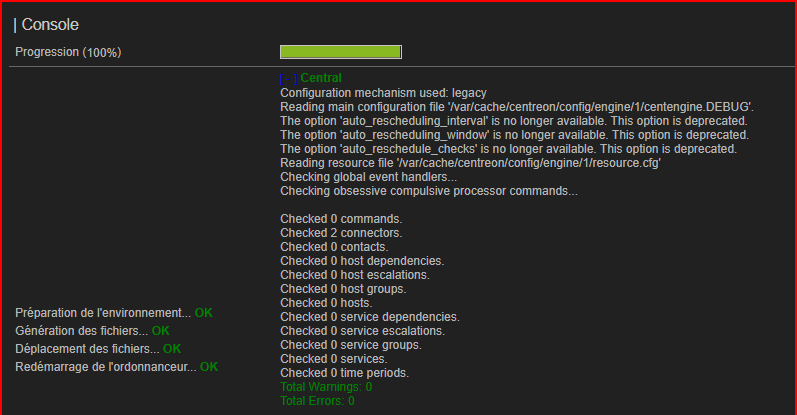797x415 pixels.
Task: Click the auto_rescheduling_interval deprecated warning line
Action: (513, 121)
